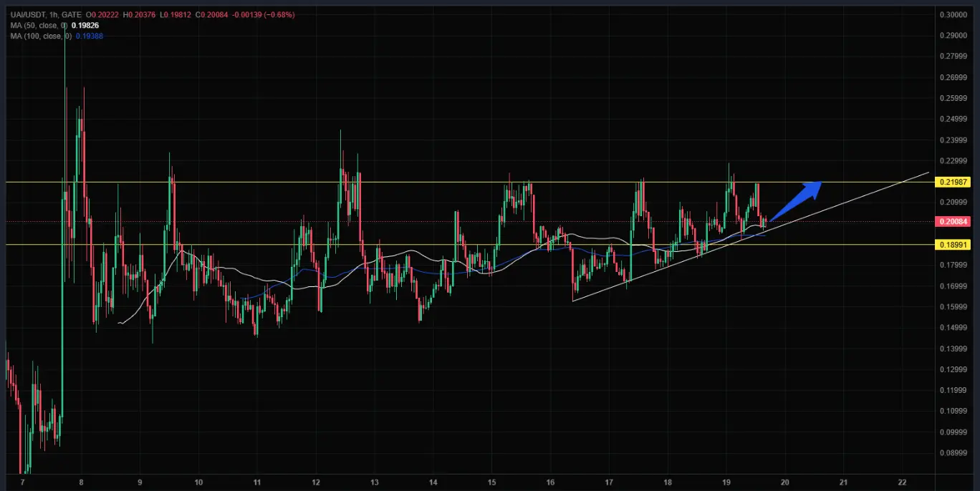Click date label 20 on time axis
980x491 pixels.
[784, 482]
